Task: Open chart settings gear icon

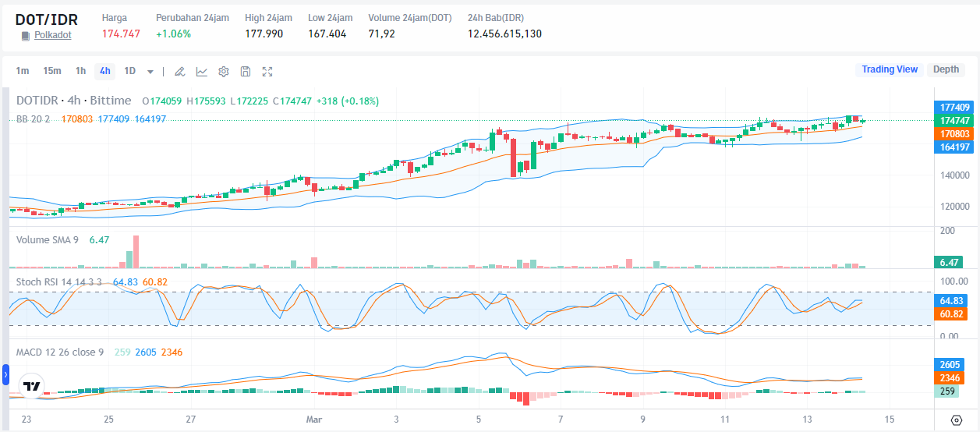Action: point(224,72)
